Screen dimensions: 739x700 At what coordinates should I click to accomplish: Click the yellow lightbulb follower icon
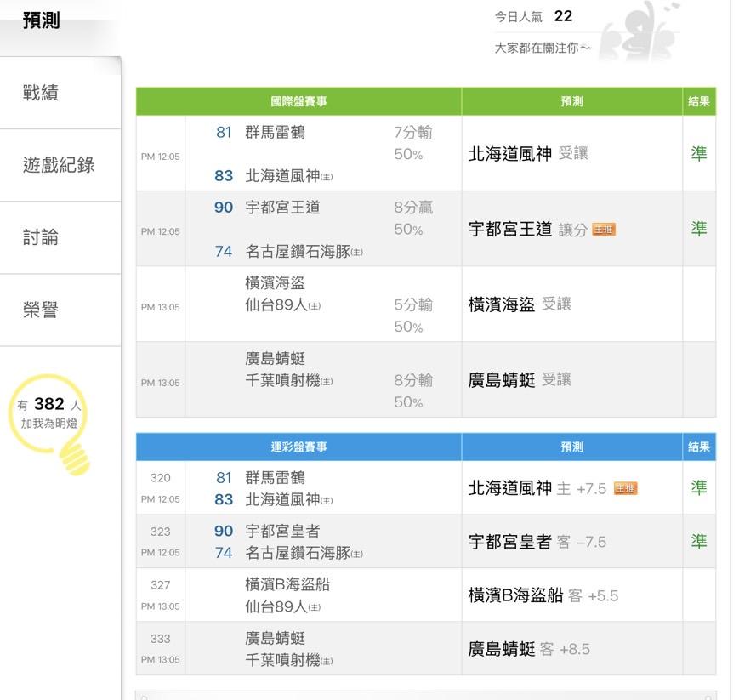[x=53, y=423]
